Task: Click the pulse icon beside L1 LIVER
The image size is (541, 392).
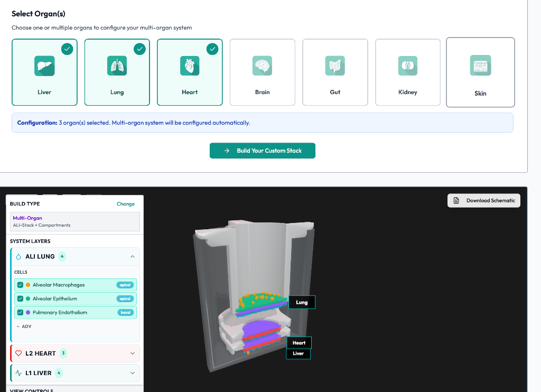Action: (x=18, y=373)
